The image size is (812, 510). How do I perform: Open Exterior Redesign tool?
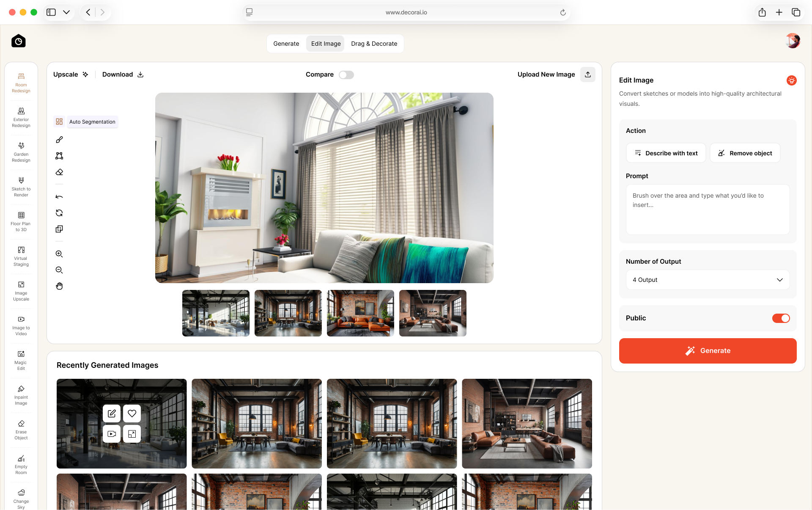coord(21,117)
